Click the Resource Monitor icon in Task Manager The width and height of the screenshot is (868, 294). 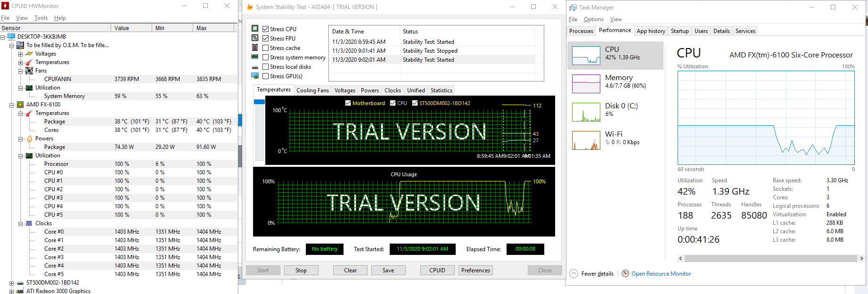pos(625,274)
